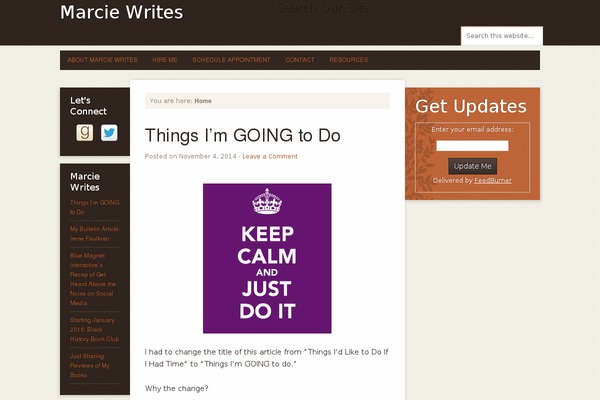The image size is (600, 400).
Task: Go to Hire Me page
Action: (165, 60)
